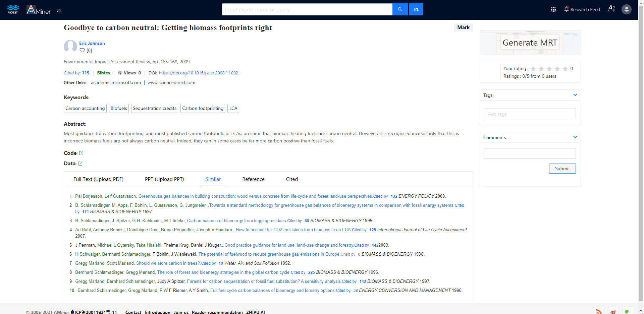Like the author with heart icon
644x314 pixels.
click(x=82, y=50)
